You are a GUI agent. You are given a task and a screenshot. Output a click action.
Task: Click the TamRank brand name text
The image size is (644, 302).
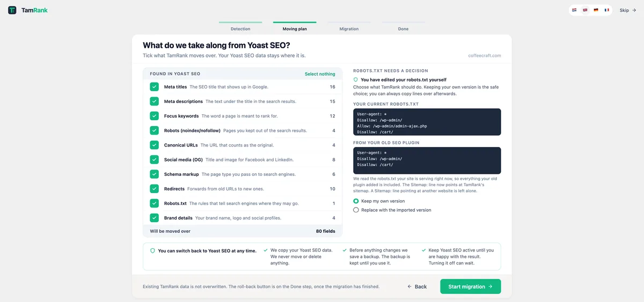pyautogui.click(x=34, y=10)
